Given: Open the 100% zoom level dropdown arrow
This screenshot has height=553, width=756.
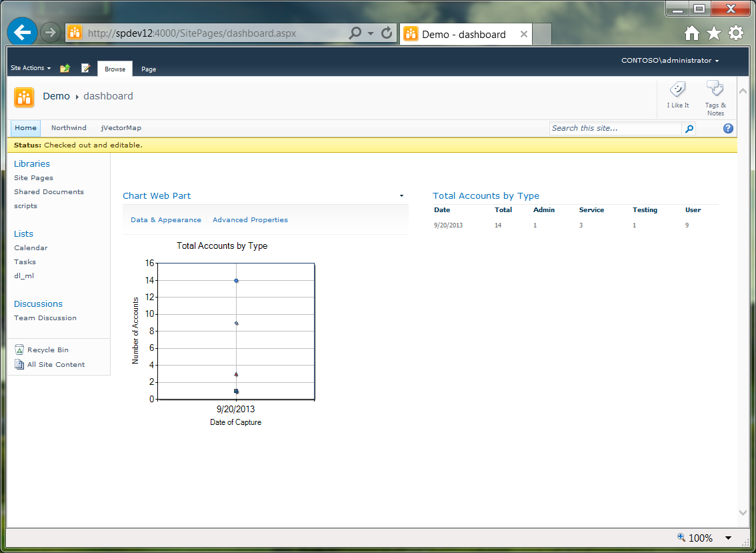Looking at the screenshot, I should tap(728, 538).
